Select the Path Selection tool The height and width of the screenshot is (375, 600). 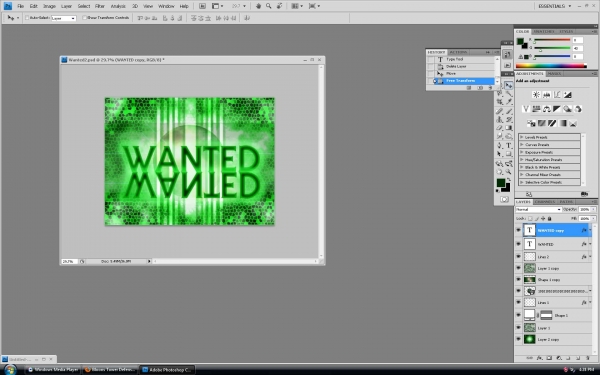tap(500, 154)
